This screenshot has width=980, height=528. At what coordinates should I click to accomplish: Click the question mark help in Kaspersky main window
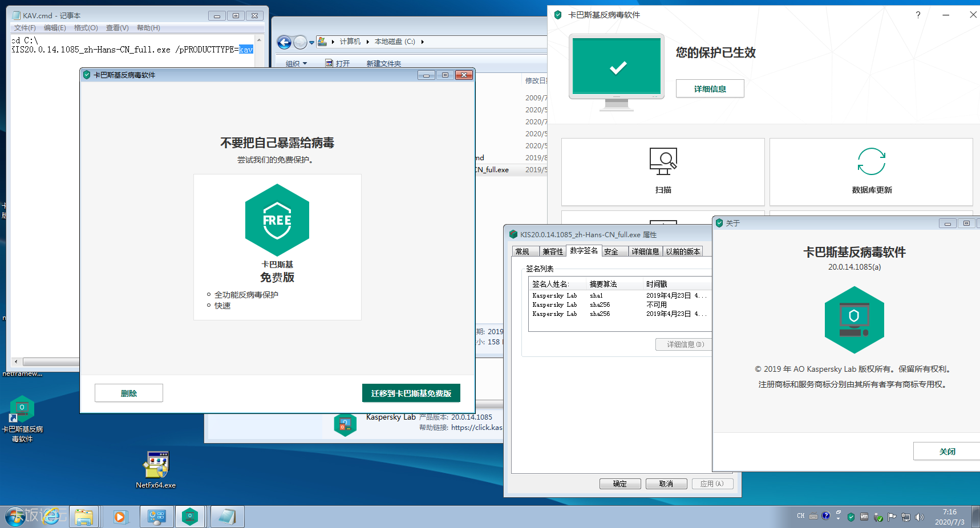point(918,15)
